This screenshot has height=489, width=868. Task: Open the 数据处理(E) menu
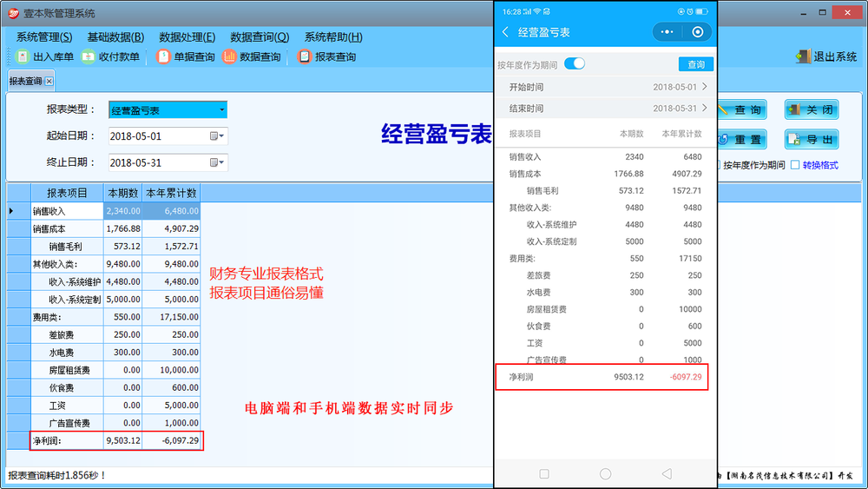coord(187,37)
